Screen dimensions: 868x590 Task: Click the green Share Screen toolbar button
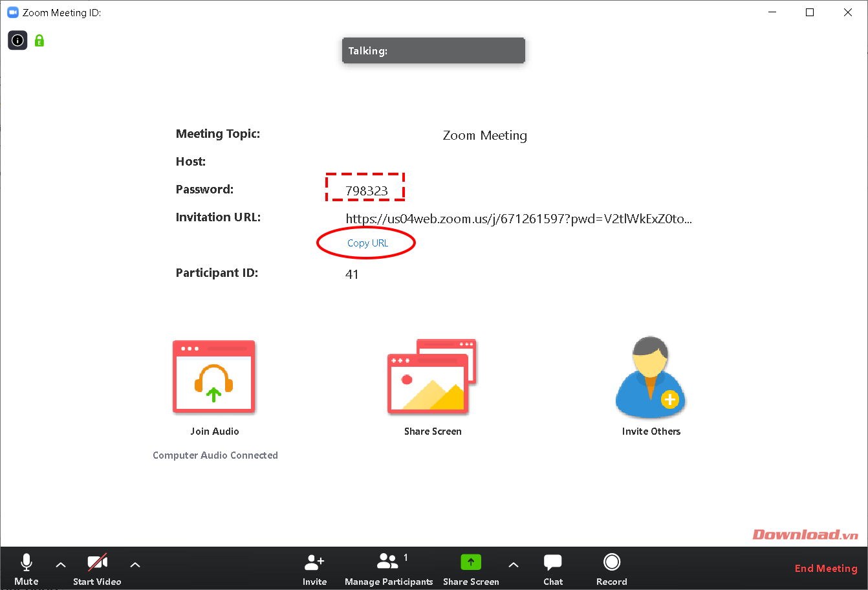471,569
